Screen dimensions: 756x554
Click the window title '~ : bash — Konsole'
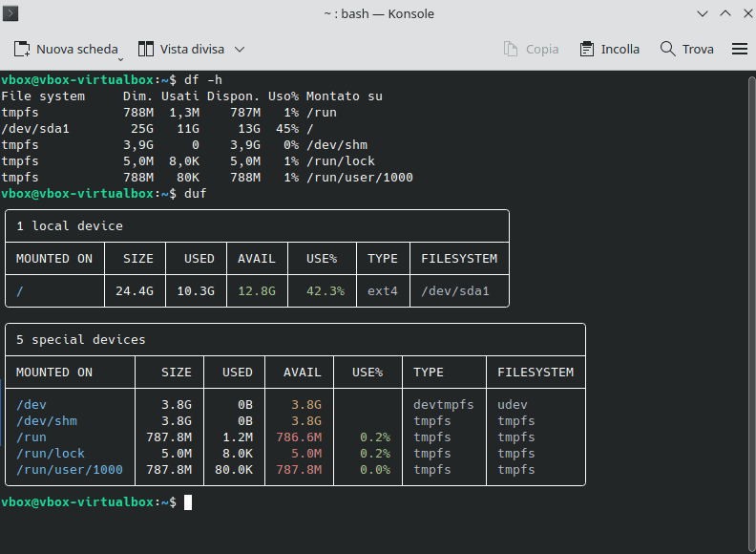pyautogui.click(x=378, y=12)
